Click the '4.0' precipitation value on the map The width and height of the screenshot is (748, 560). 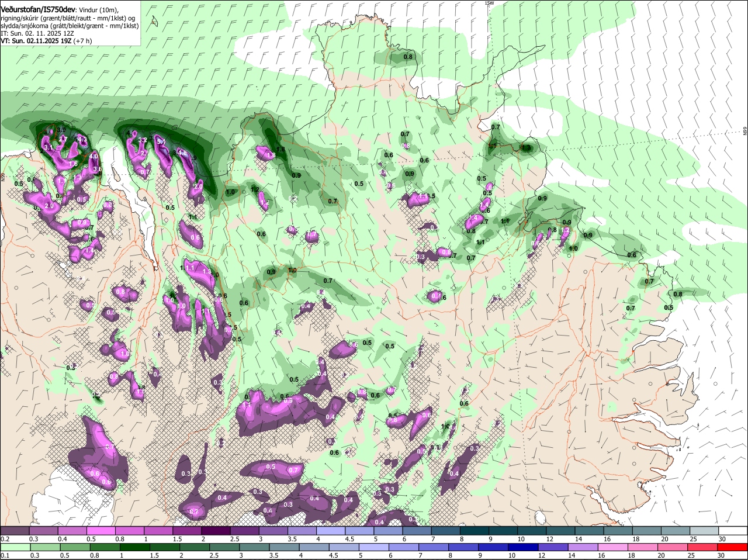(93, 157)
